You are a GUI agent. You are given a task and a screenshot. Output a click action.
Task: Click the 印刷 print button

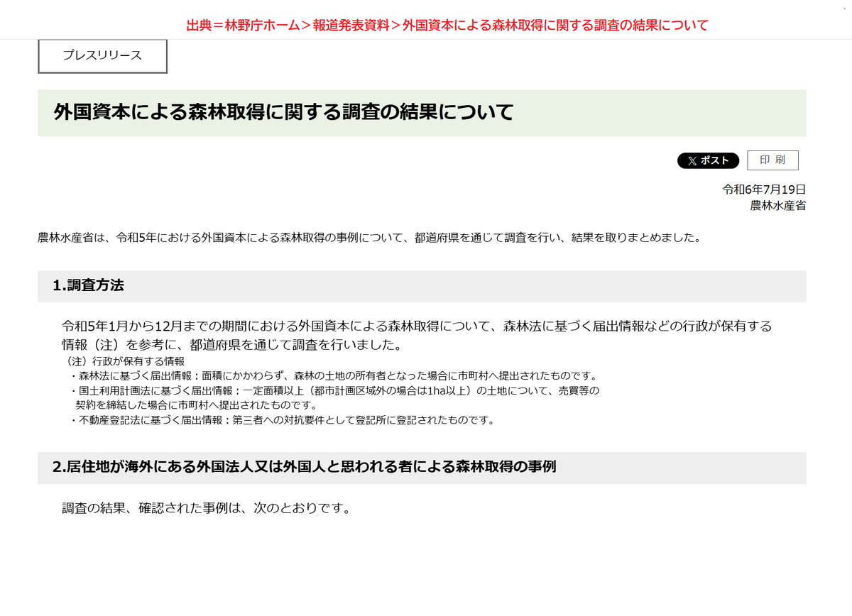772,160
